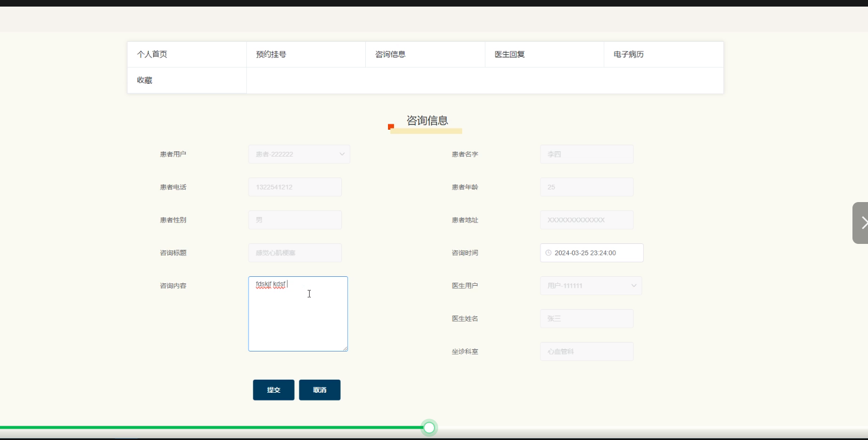Open the 收藏 menu item
This screenshot has width=868, height=440.
[x=187, y=80]
